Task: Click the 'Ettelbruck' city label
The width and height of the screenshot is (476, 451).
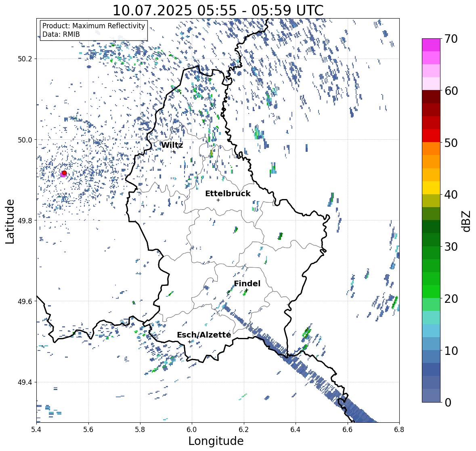Action: coord(228,194)
